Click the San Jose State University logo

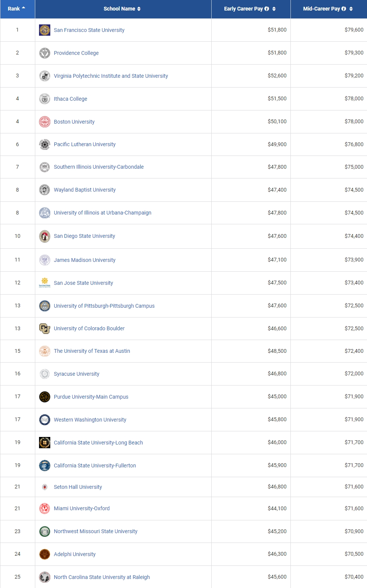click(45, 283)
